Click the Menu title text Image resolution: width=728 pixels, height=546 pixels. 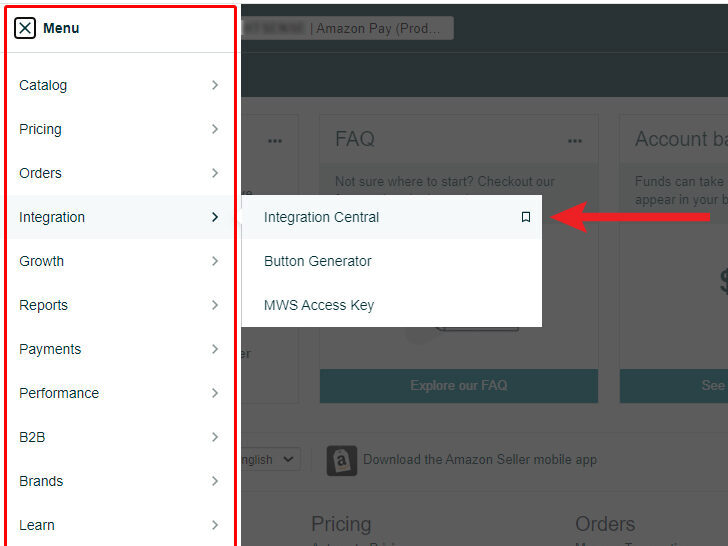61,28
